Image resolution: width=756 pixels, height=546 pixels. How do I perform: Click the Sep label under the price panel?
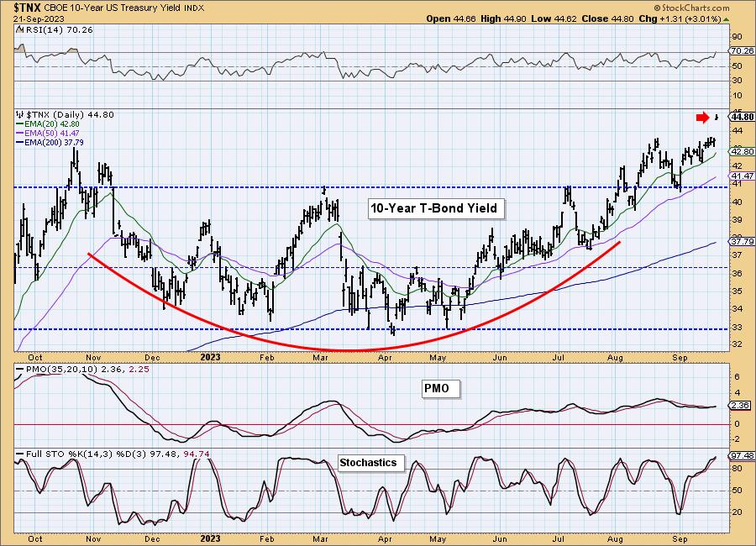pyautogui.click(x=680, y=357)
